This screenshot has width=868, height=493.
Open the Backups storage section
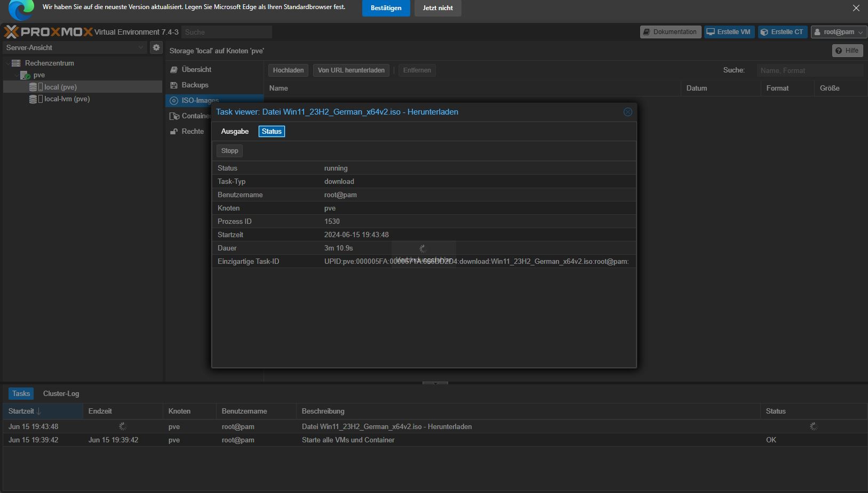[214, 85]
